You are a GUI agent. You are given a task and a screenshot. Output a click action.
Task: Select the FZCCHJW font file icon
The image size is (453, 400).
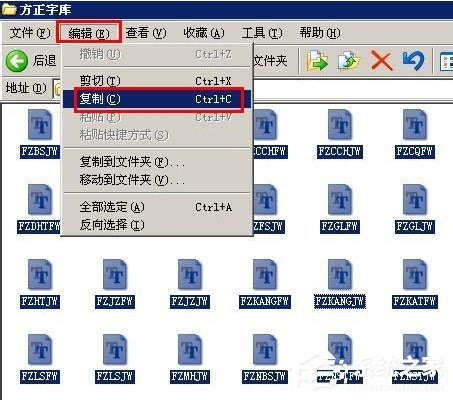coord(340,125)
